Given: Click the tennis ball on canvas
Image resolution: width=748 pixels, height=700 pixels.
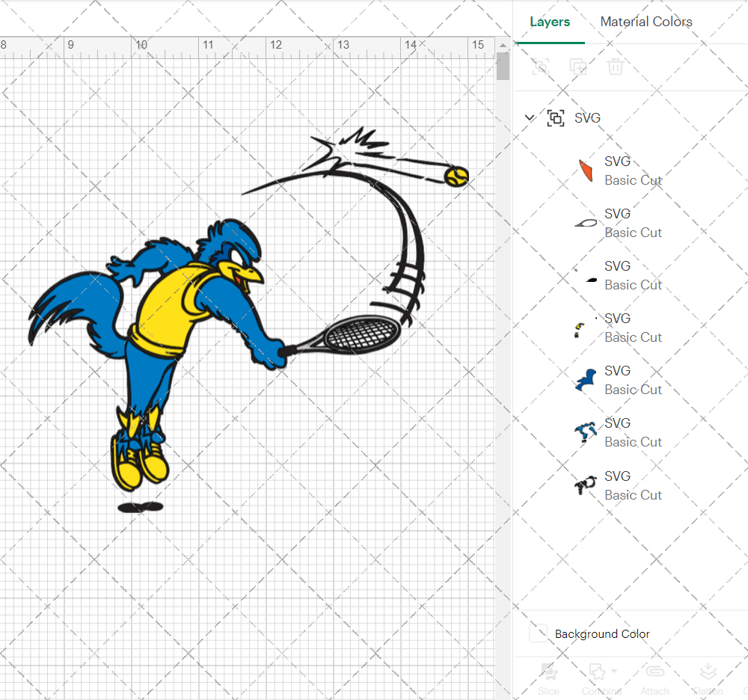Looking at the screenshot, I should tap(456, 176).
